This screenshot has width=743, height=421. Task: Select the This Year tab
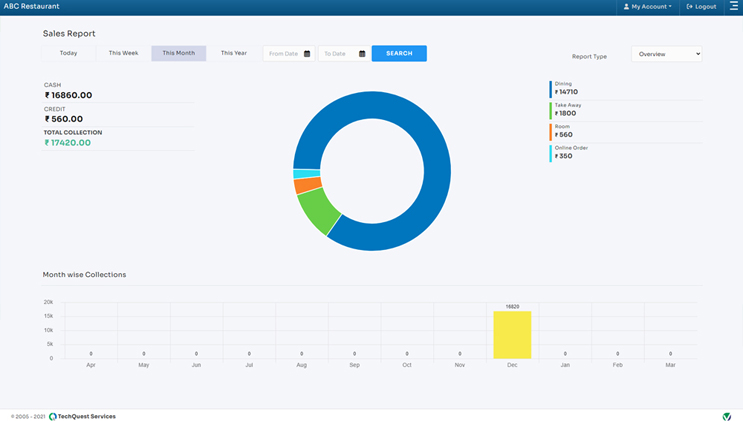(234, 53)
